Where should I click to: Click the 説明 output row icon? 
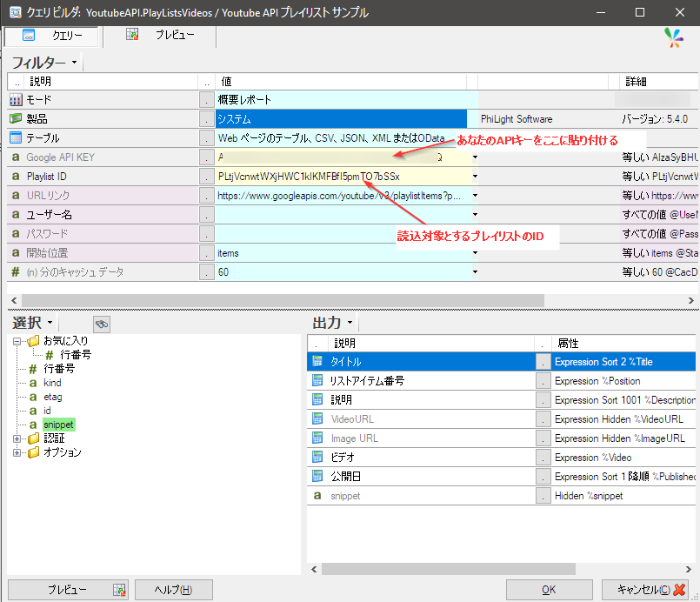pos(317,399)
